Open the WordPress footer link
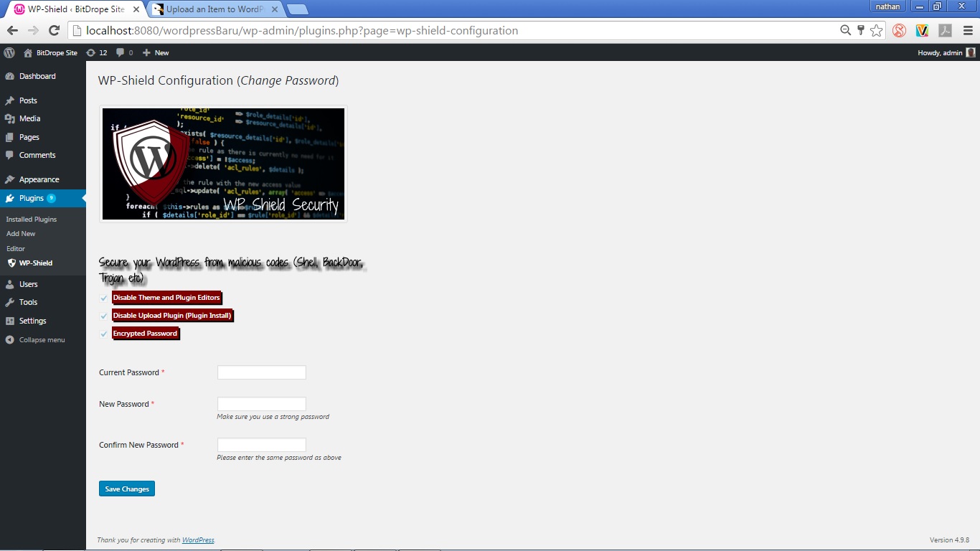This screenshot has height=551, width=980. [198, 540]
